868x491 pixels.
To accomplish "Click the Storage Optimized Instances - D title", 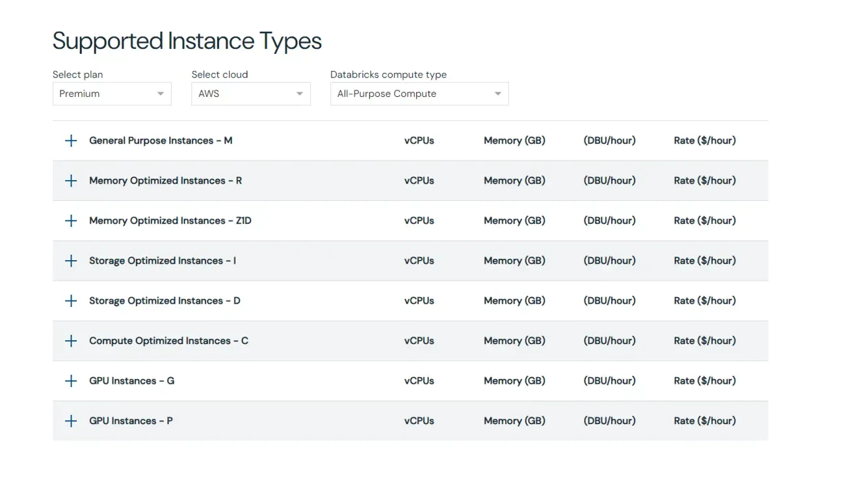I will [x=164, y=301].
